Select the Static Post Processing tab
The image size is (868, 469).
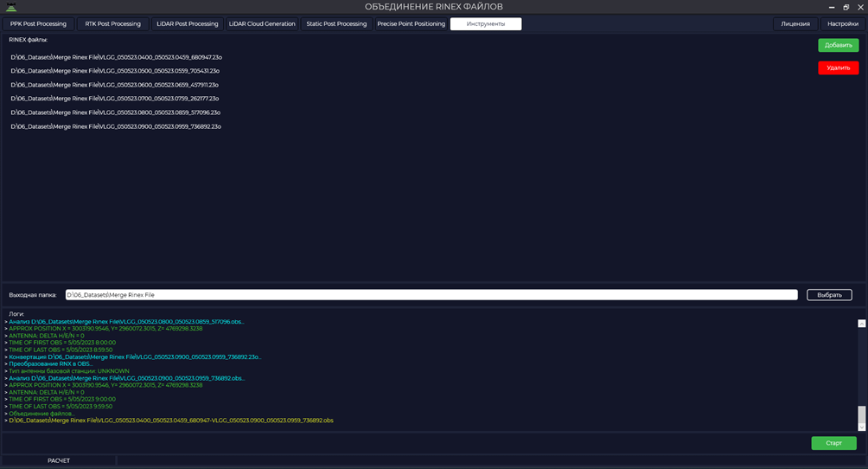(x=336, y=24)
